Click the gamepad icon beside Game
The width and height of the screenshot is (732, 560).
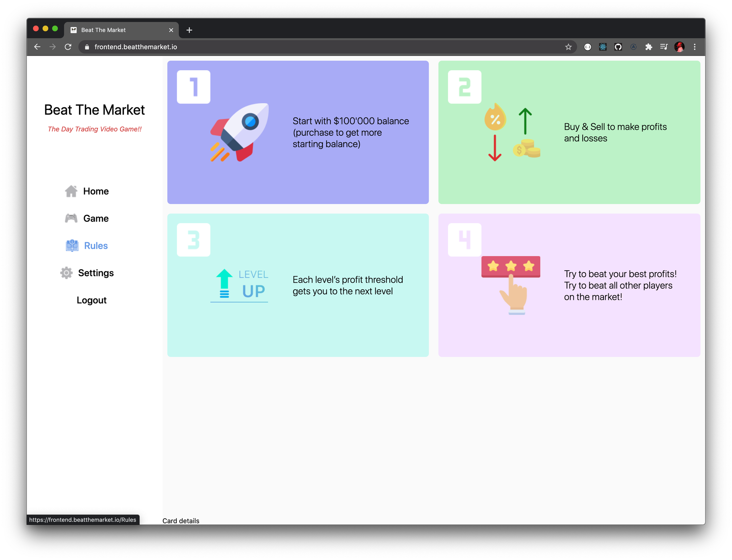tap(71, 218)
